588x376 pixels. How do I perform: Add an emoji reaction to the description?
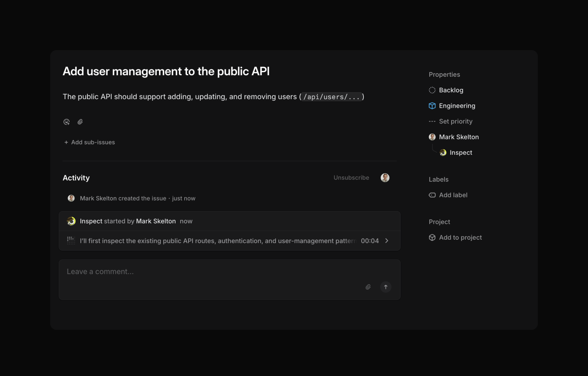[x=67, y=122]
